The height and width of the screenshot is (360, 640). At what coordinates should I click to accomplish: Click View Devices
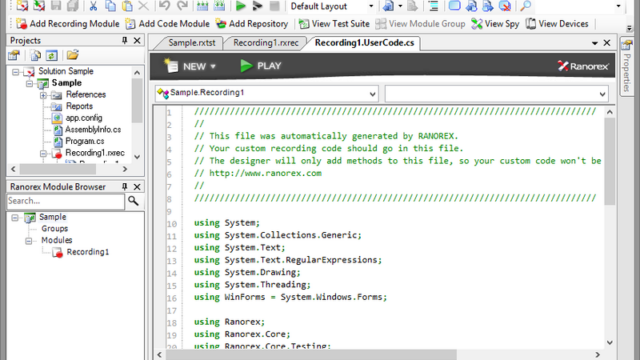[557, 24]
